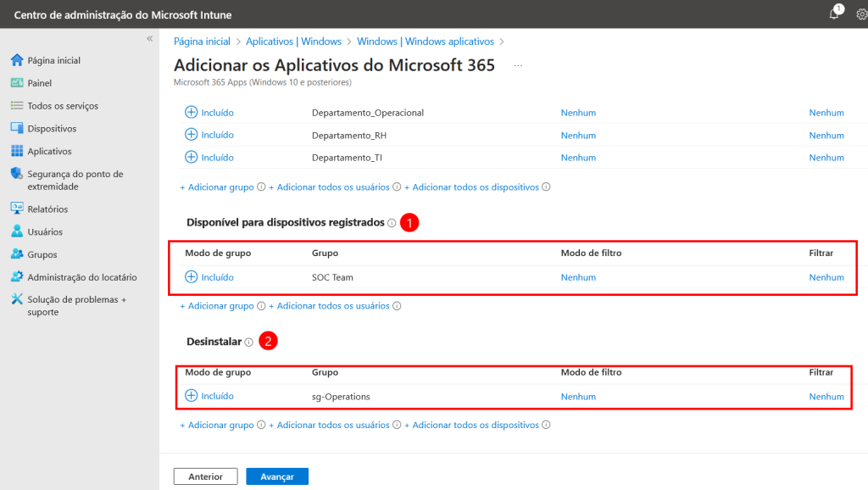Image resolution: width=868 pixels, height=490 pixels.
Task: Click filter mode Nenhum for Departamento_TI
Action: coord(578,157)
